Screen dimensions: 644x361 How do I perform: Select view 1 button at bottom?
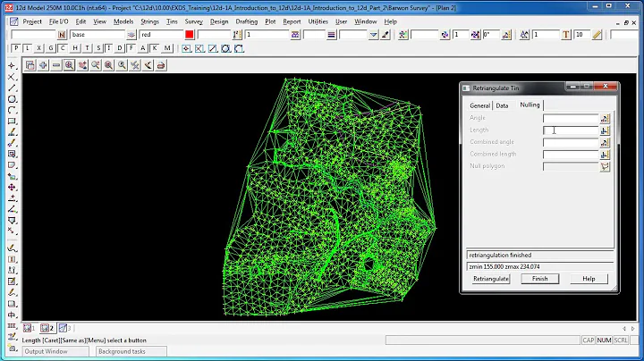(30, 328)
